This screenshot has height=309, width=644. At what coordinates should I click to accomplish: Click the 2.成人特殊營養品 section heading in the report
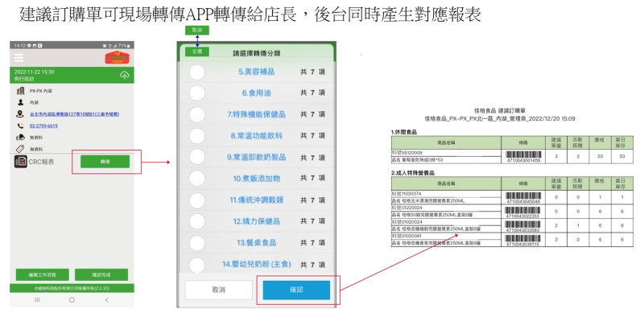click(x=412, y=174)
